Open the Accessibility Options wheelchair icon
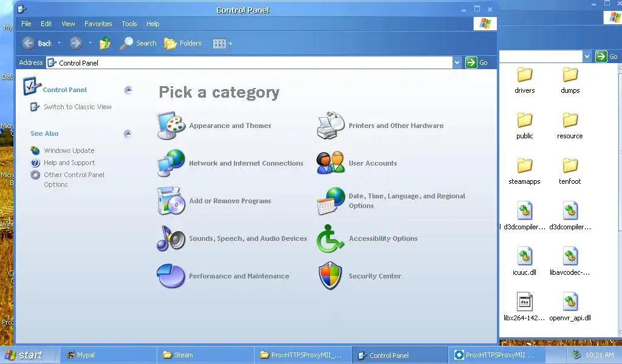622x364 pixels. tap(330, 238)
